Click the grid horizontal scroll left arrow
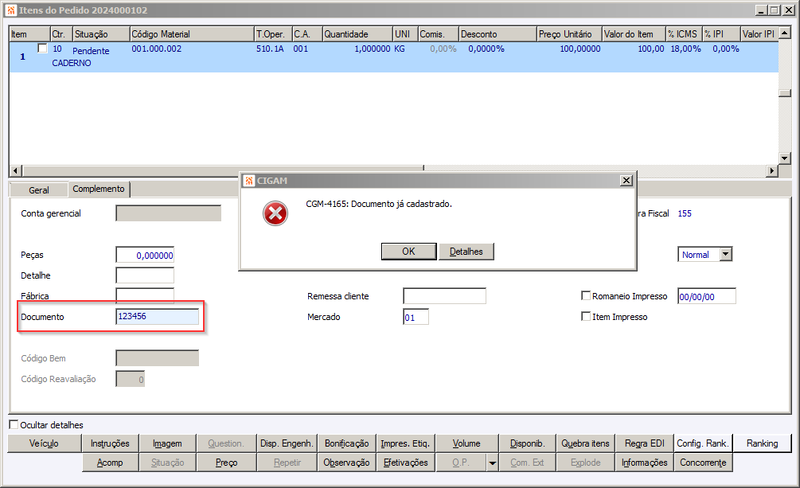800x488 pixels. coord(16,170)
